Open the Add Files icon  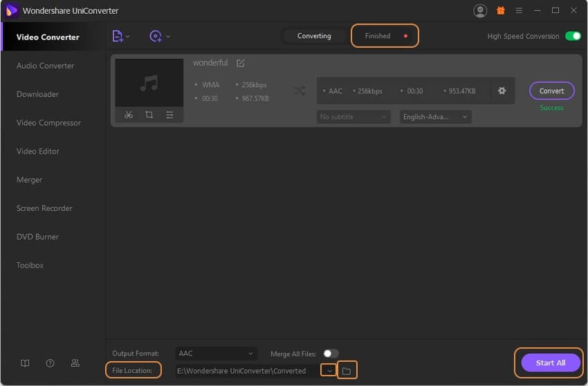[x=118, y=37]
